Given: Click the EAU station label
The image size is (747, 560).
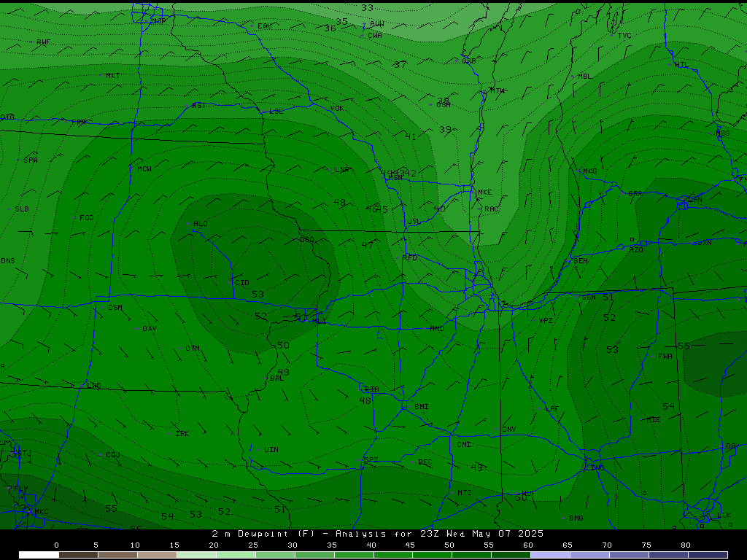Looking at the screenshot, I should tap(264, 26).
